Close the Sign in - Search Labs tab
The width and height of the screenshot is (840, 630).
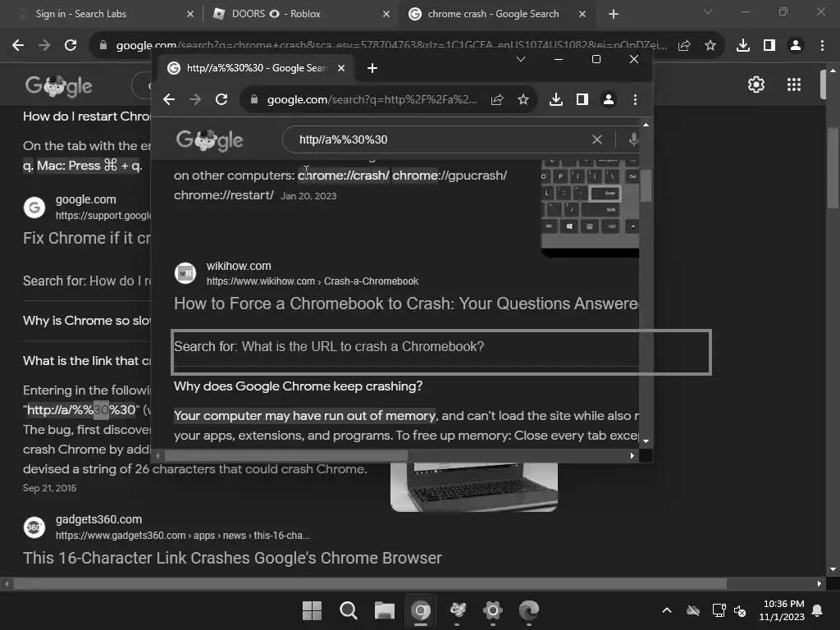coord(190,15)
